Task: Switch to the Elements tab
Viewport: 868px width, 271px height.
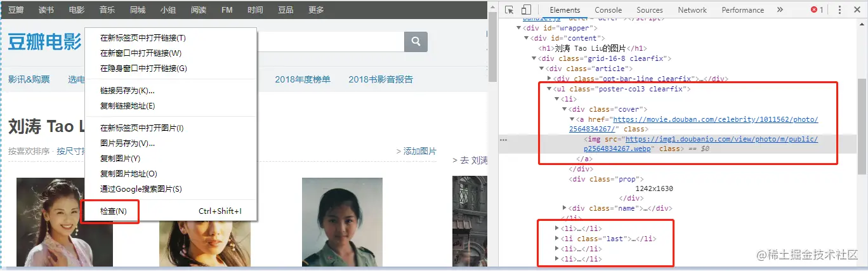Action: pyautogui.click(x=565, y=10)
